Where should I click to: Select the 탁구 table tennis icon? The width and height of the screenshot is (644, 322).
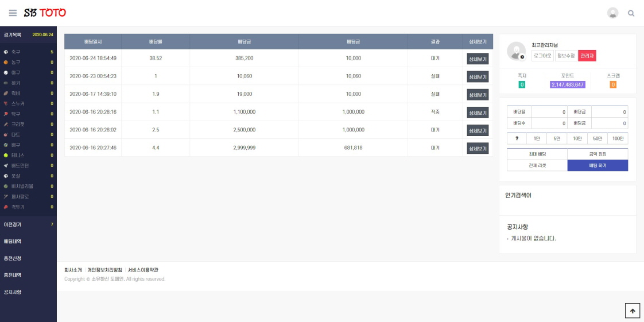click(x=6, y=114)
